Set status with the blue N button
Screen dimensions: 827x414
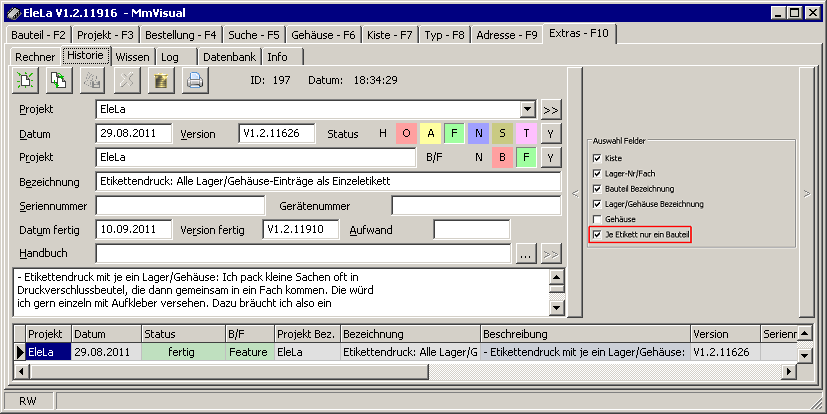[478, 134]
